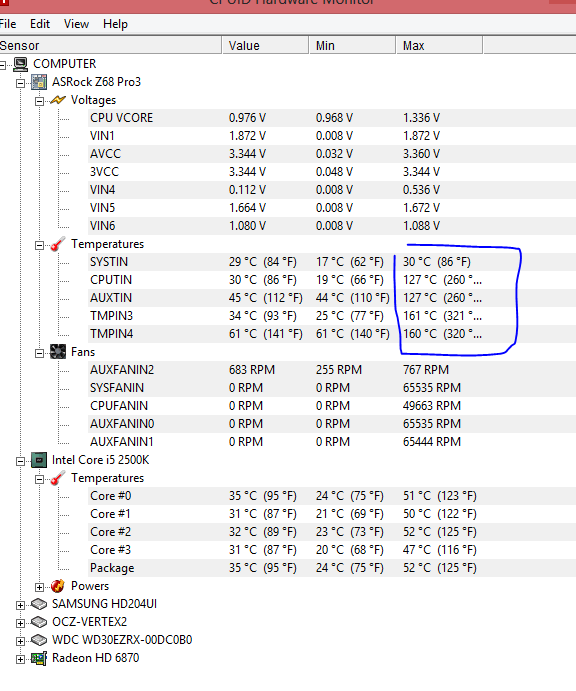Image resolution: width=576 pixels, height=691 pixels.
Task: Collapse motherboard Temperatures section
Action: [39, 245]
